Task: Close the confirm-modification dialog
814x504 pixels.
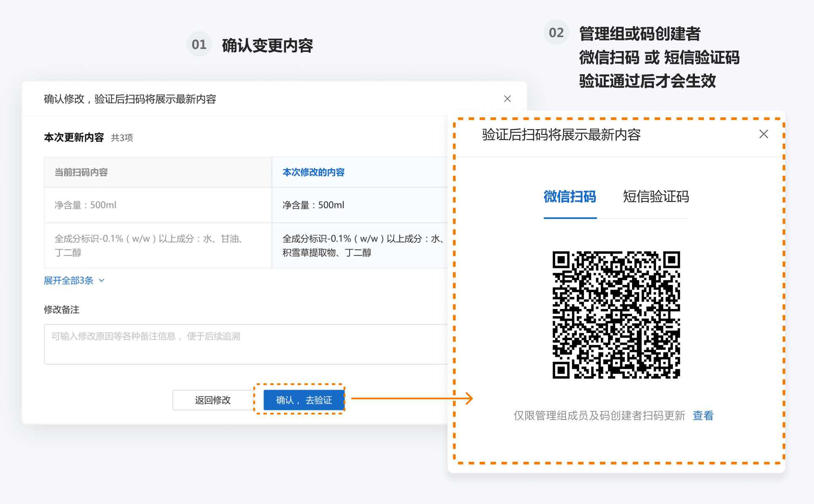Action: pyautogui.click(x=507, y=99)
